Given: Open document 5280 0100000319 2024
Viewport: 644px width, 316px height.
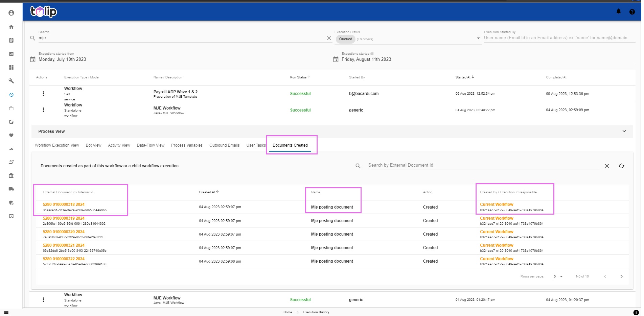Looking at the screenshot, I should click(x=64, y=218).
